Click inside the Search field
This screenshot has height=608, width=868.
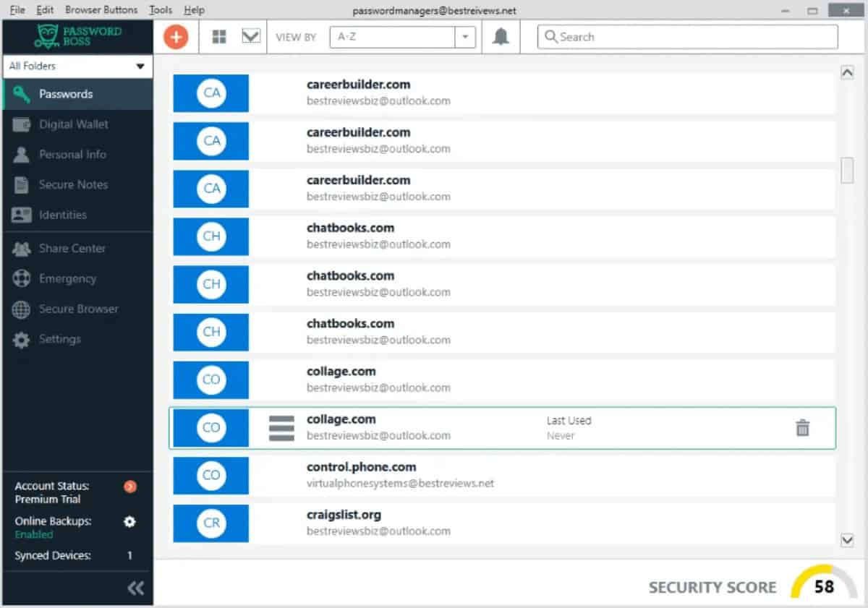(x=687, y=36)
